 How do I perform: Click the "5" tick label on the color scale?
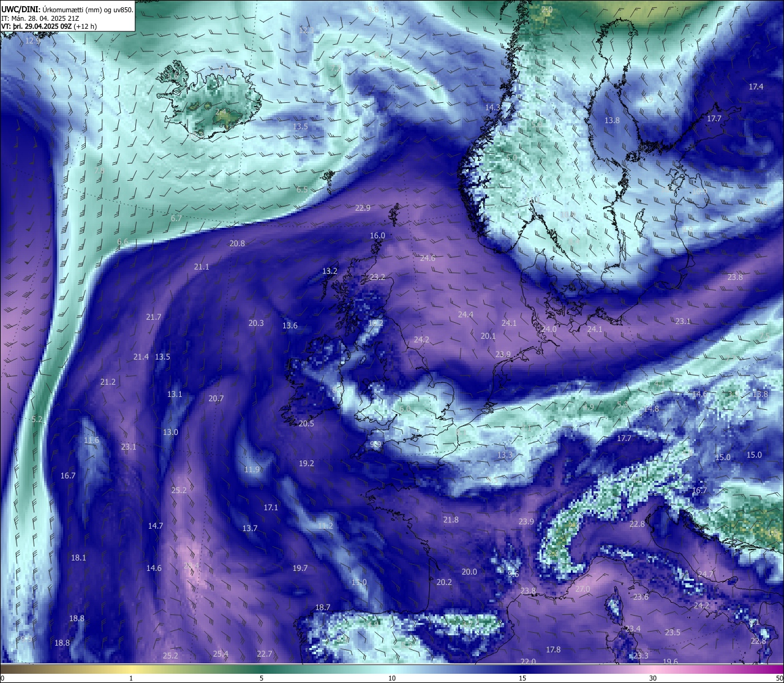pyautogui.click(x=262, y=678)
